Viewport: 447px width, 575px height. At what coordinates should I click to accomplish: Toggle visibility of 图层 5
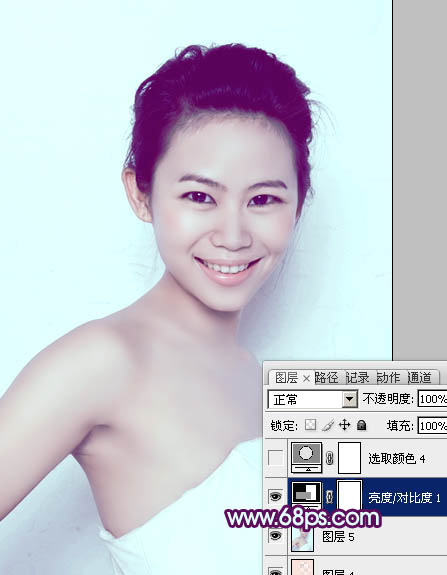pos(275,536)
